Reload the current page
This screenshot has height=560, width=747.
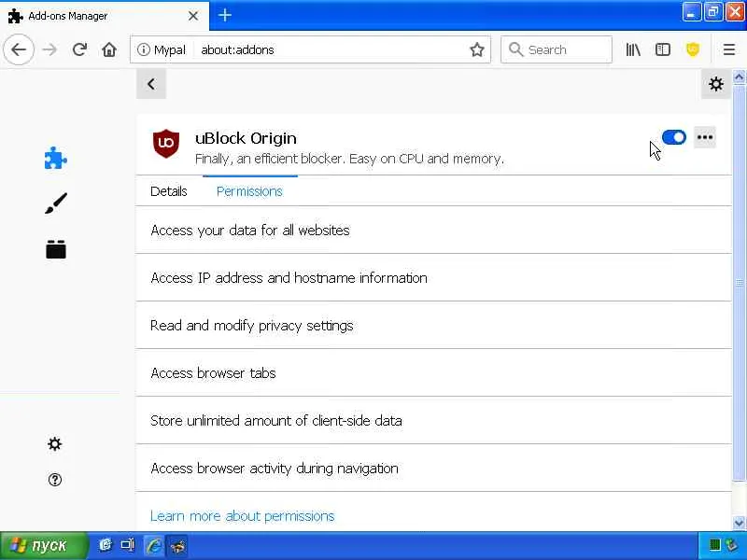tap(79, 49)
